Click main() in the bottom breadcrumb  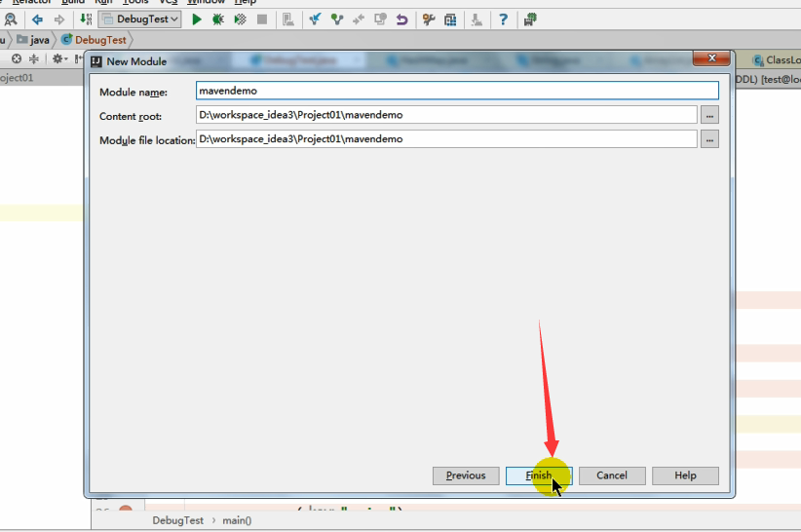(237, 520)
